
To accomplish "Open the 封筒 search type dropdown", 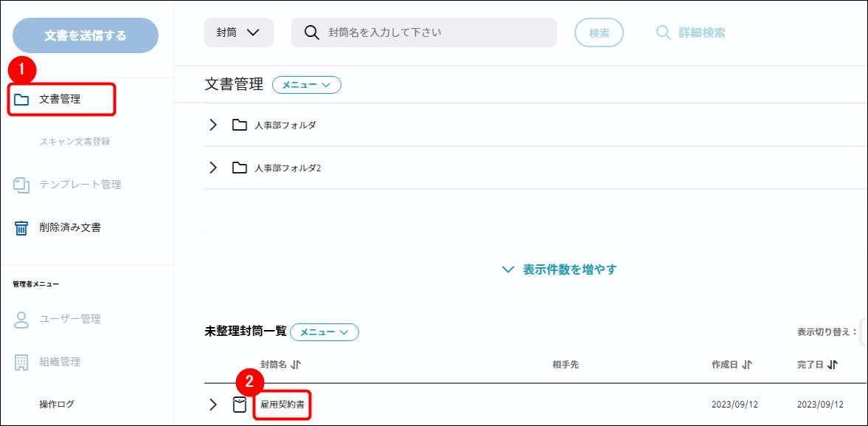I will coord(238,32).
